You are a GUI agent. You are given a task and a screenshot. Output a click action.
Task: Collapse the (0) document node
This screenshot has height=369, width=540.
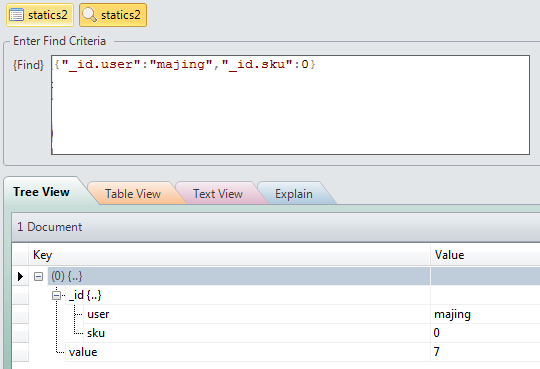(38, 276)
